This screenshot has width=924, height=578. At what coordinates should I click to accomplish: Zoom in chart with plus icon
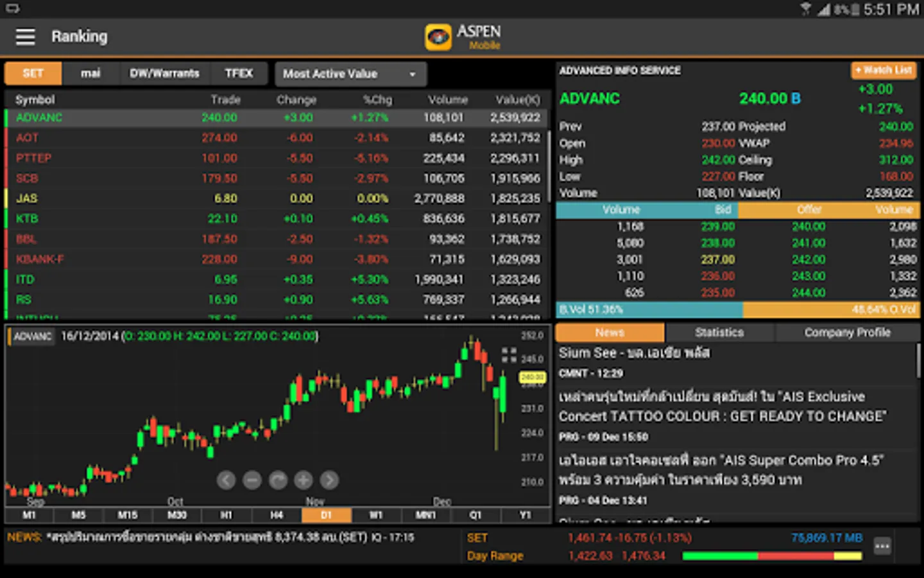point(304,480)
